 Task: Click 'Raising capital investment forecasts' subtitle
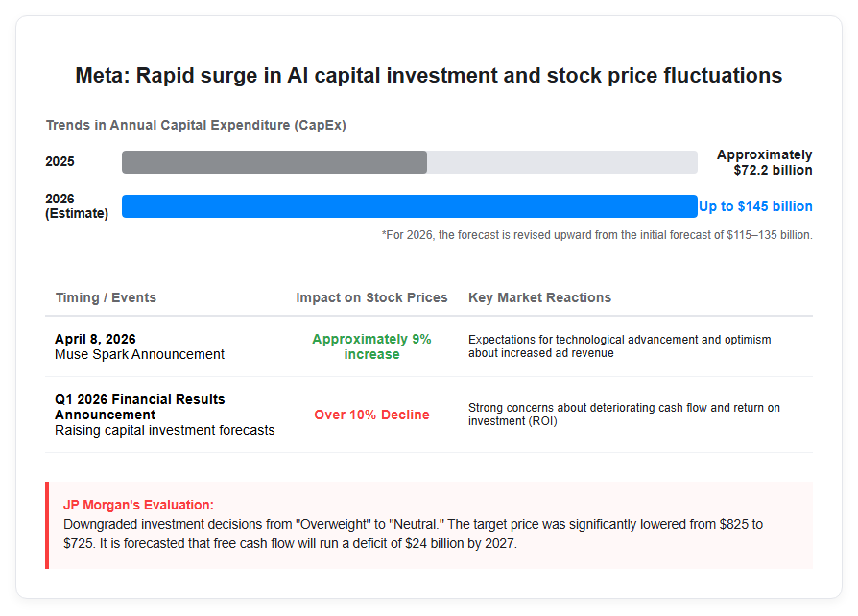coord(165,430)
